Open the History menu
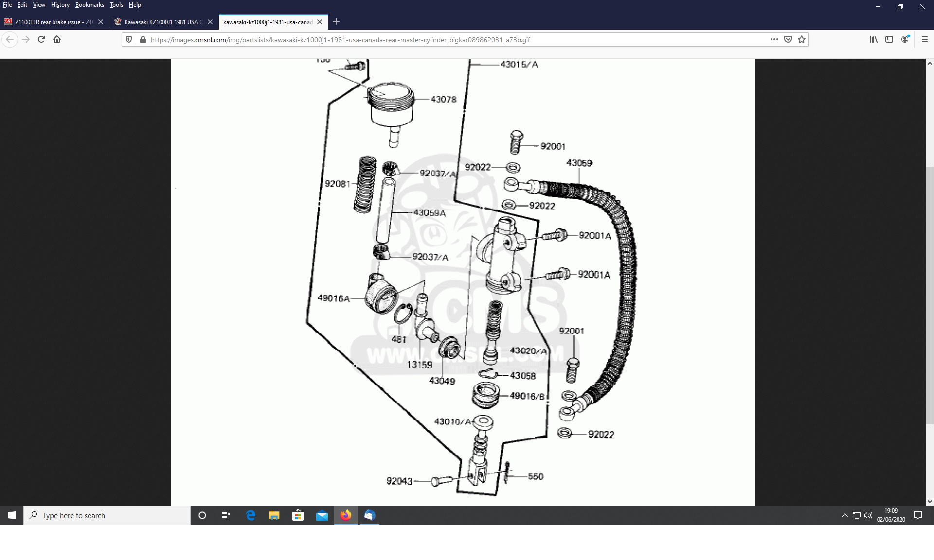The height and width of the screenshot is (560, 934). pyautogui.click(x=60, y=5)
